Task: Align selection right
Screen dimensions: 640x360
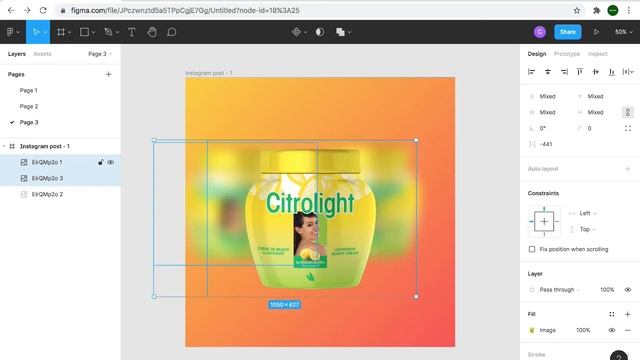Action: 564,72
